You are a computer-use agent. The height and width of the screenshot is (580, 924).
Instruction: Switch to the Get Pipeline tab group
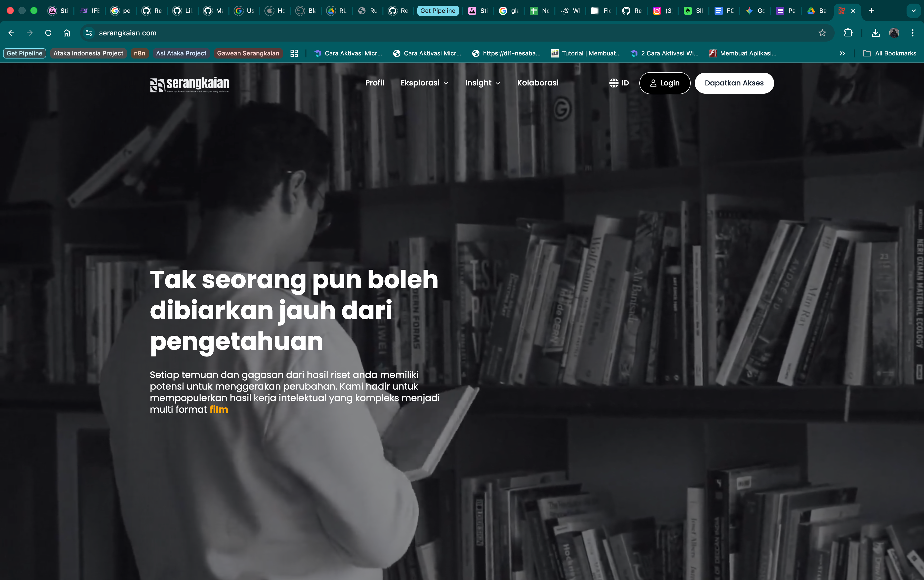[x=438, y=11]
